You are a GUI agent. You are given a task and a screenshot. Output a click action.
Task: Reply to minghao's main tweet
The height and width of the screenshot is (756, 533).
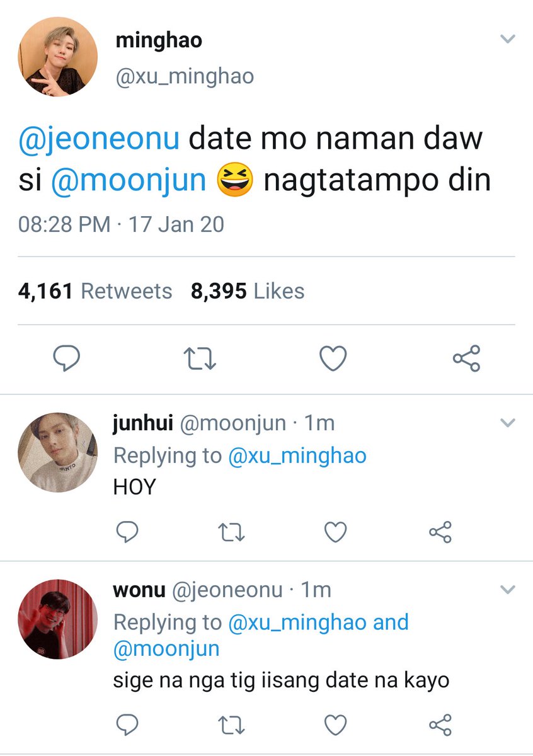(66, 359)
